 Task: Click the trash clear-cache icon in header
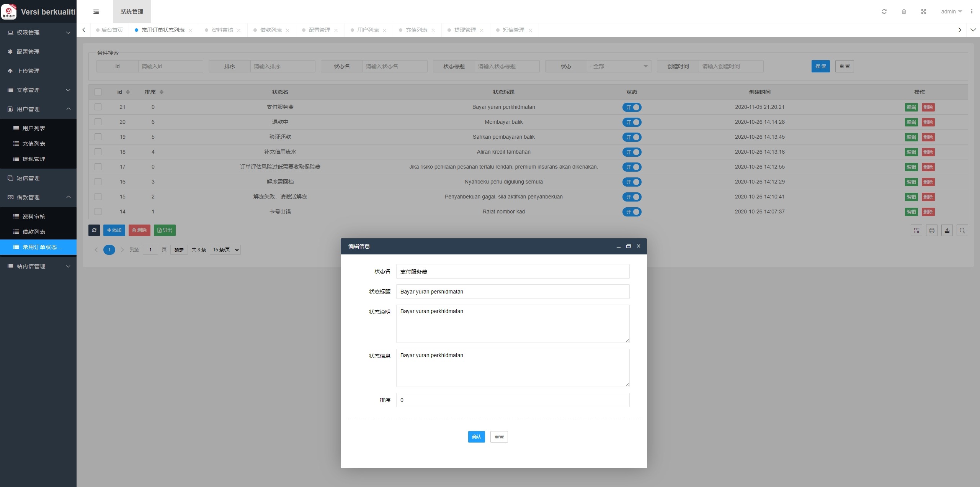point(904,11)
